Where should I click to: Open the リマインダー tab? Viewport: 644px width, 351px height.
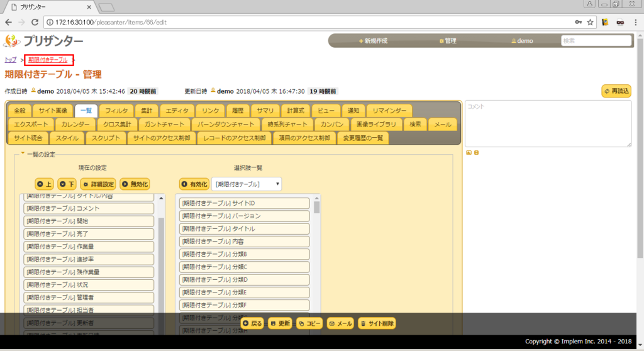coord(389,111)
